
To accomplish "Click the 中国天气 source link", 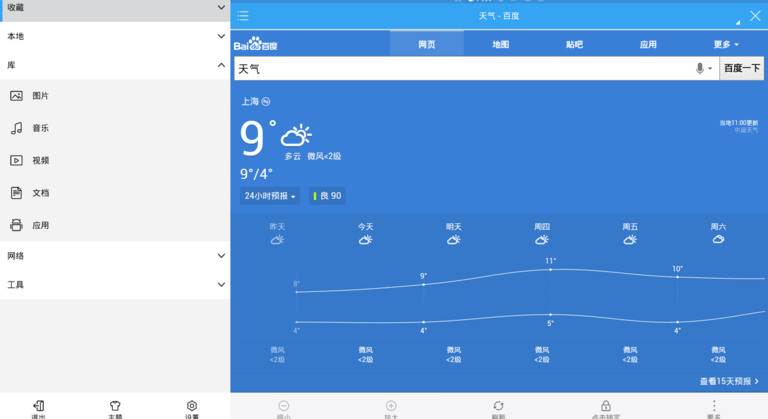I will click(746, 130).
